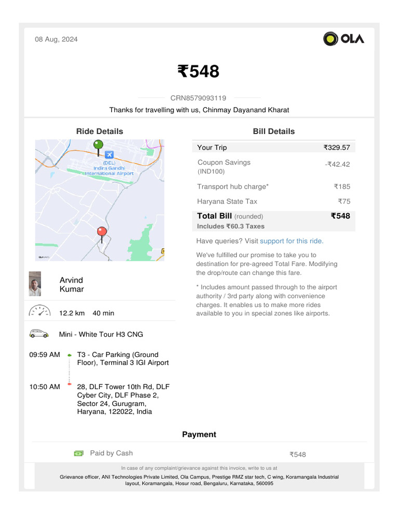Click the DLF Cyber City drop address
This screenshot has height=532, width=399.
[x=123, y=399]
